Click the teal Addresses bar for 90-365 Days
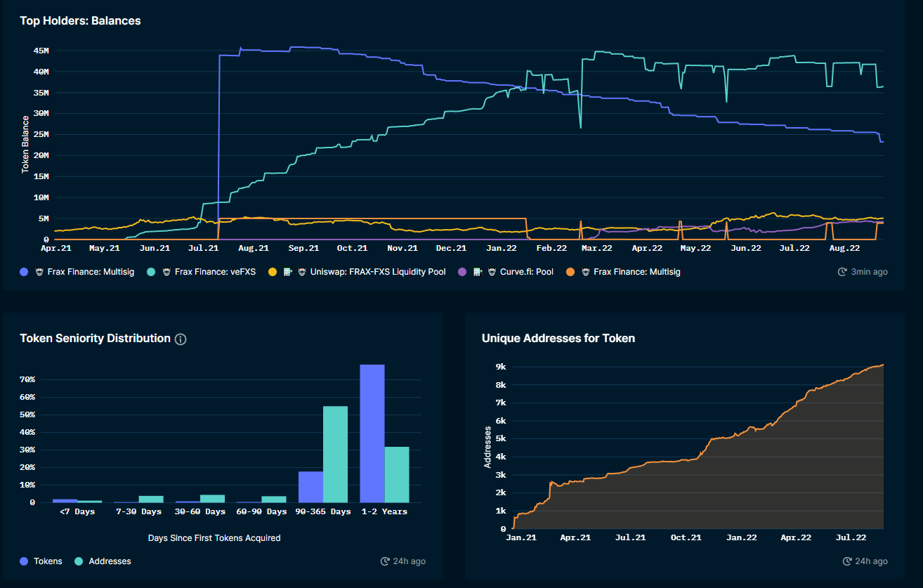The height and width of the screenshot is (588, 923). click(335, 454)
